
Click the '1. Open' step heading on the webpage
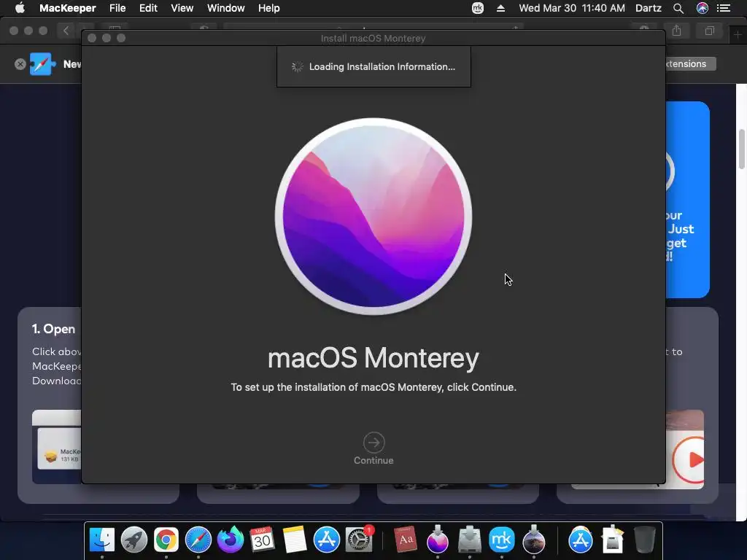(53, 329)
